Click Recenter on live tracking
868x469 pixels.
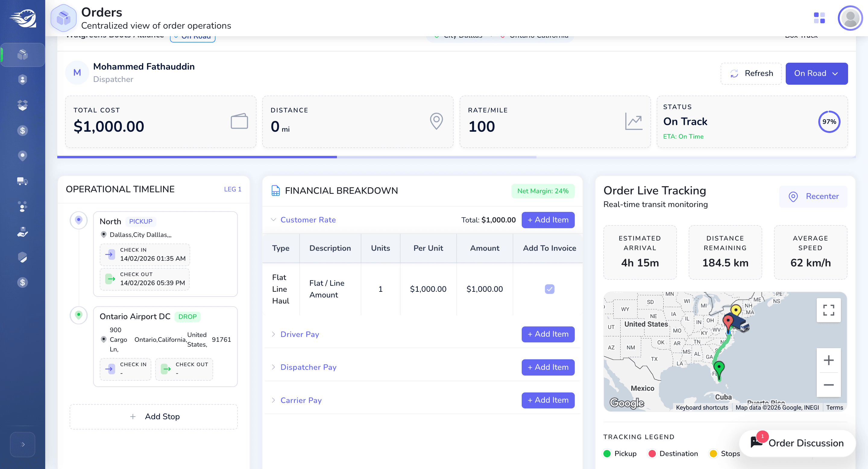[x=813, y=197]
